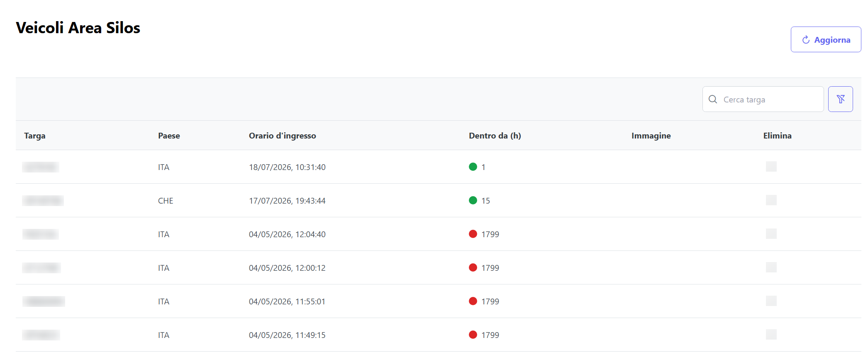
Task: Click the Veicoli Area Silos page title
Action: coord(78,28)
